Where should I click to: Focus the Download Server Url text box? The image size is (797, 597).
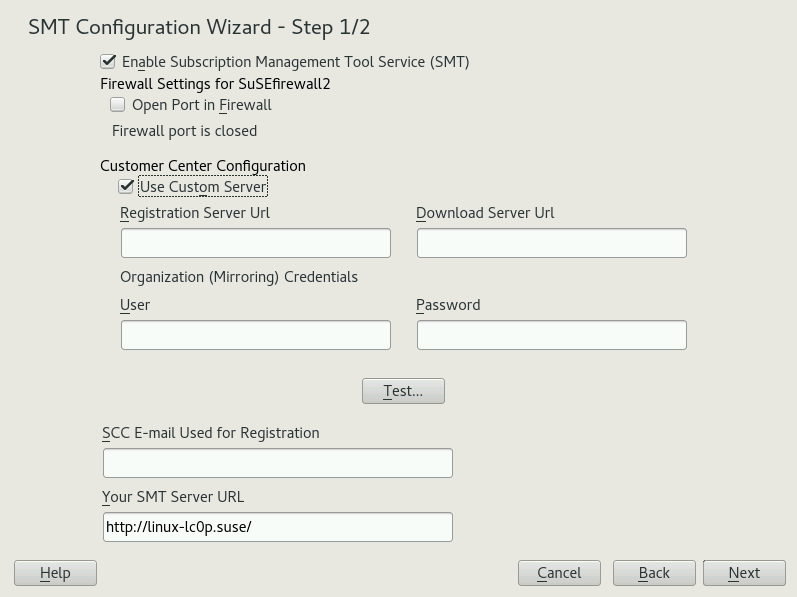click(551, 243)
